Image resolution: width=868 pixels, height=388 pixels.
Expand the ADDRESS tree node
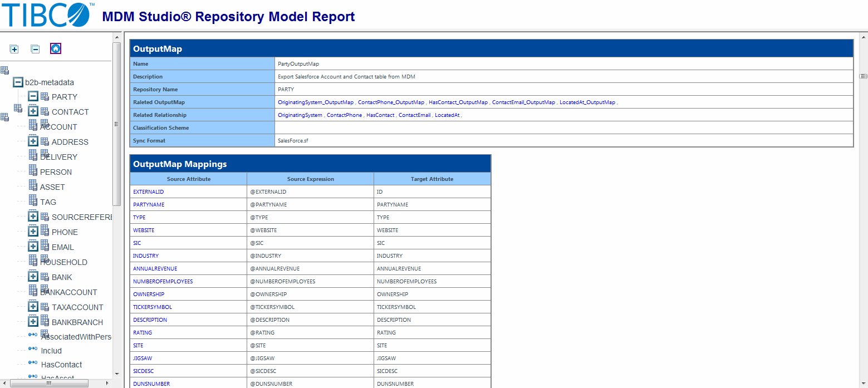click(x=33, y=141)
